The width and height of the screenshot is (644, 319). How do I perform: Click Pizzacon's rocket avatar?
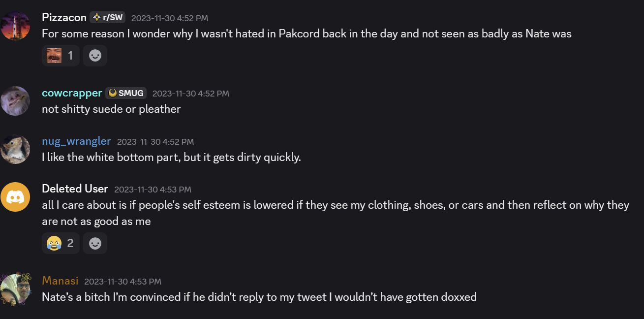point(15,25)
